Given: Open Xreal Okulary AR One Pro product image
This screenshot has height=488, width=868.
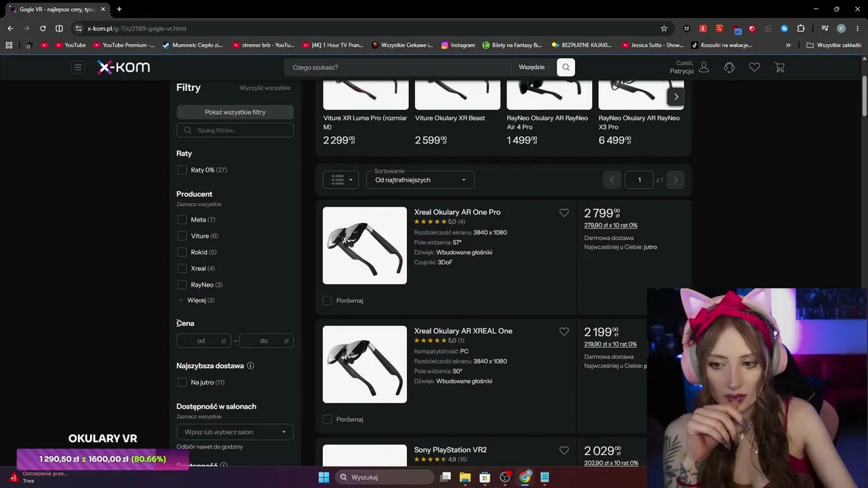Looking at the screenshot, I should (365, 245).
